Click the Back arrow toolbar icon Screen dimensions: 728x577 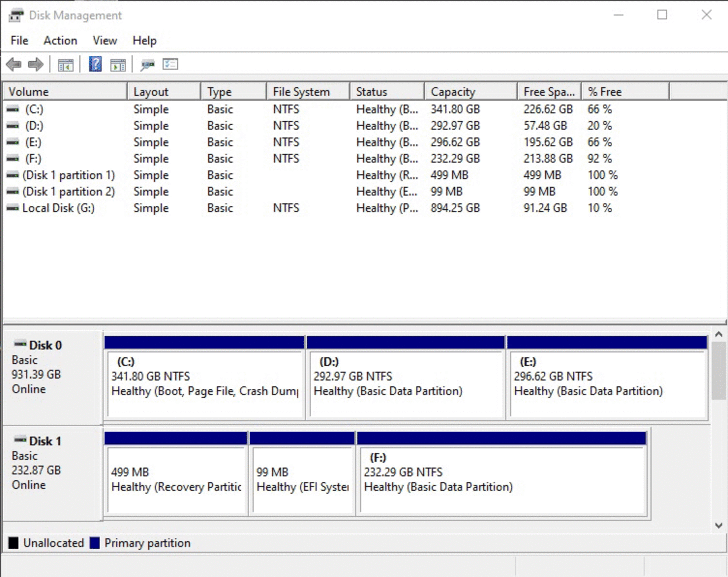(x=14, y=65)
